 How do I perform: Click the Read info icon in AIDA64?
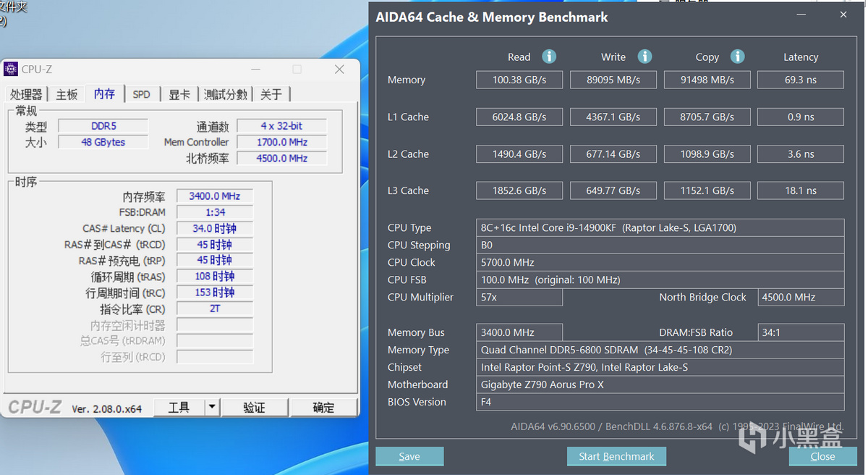549,56
